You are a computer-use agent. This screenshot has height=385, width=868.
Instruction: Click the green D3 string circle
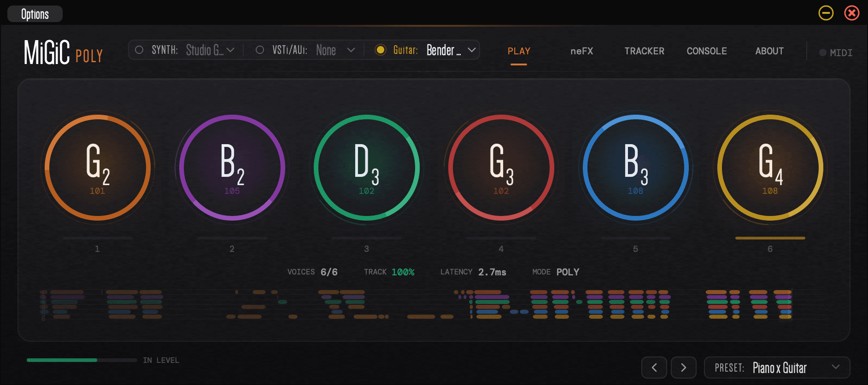coord(367,168)
